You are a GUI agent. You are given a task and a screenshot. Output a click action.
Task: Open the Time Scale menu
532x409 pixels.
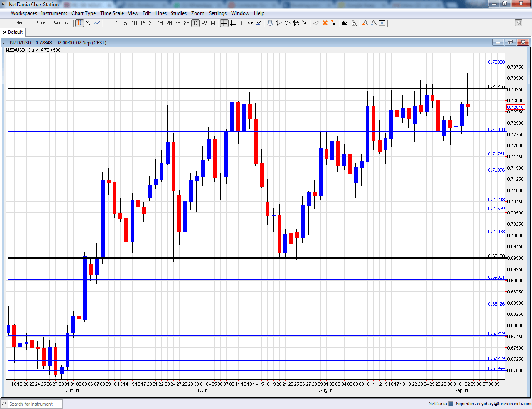pos(112,13)
